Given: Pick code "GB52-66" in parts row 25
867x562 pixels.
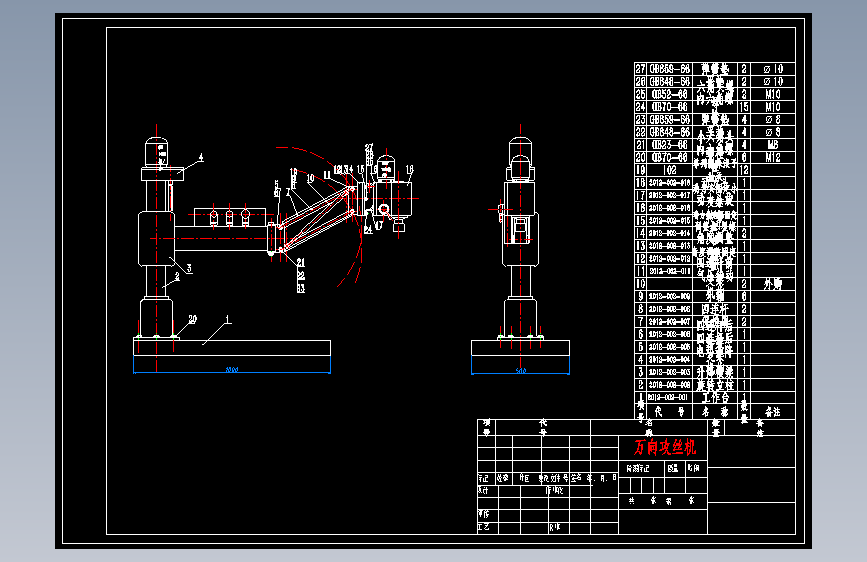Looking at the screenshot, I should (670, 95).
